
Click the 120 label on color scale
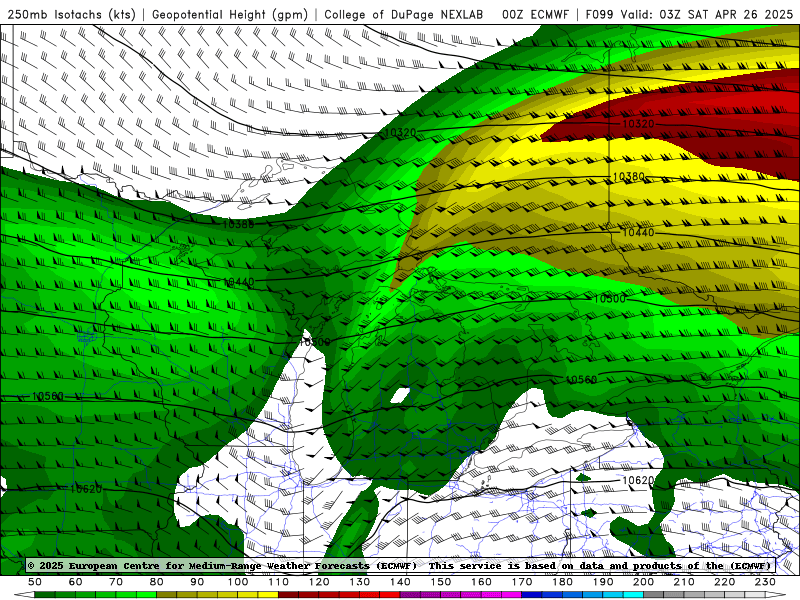(319, 582)
